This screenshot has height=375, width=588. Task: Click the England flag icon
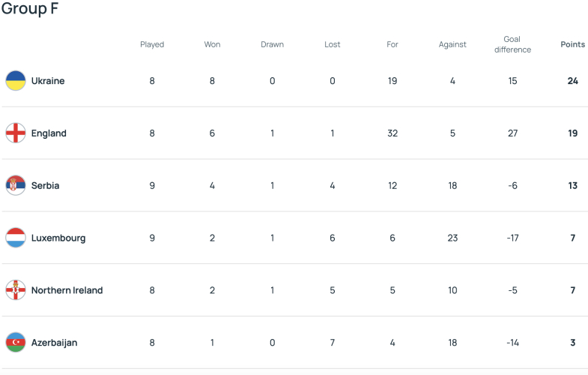click(16, 133)
